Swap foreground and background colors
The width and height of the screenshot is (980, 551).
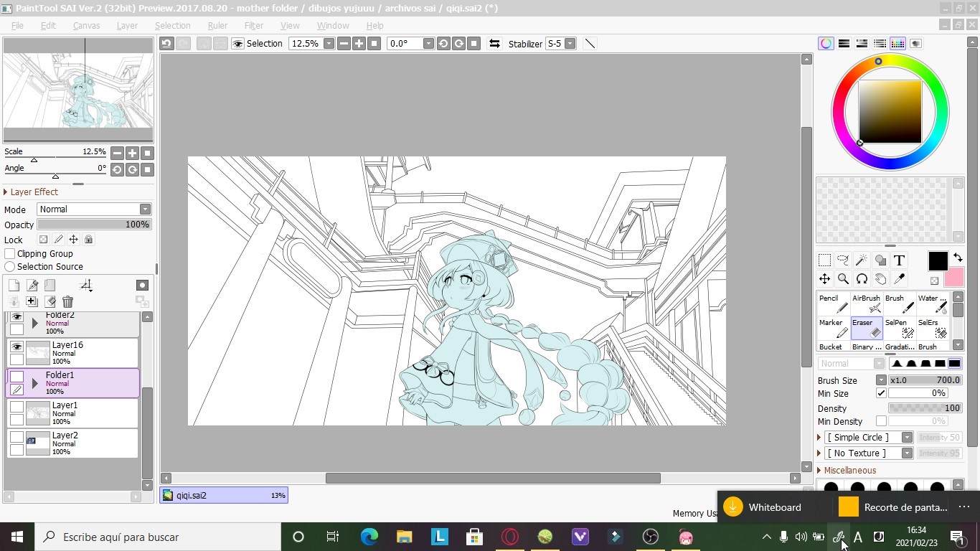pyautogui.click(x=958, y=258)
